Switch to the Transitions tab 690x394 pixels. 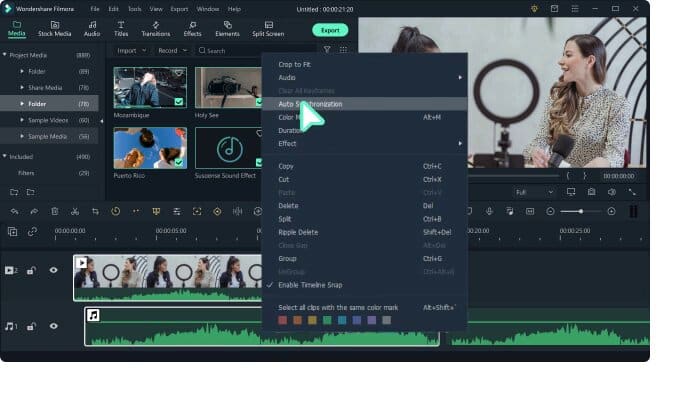[x=156, y=29]
